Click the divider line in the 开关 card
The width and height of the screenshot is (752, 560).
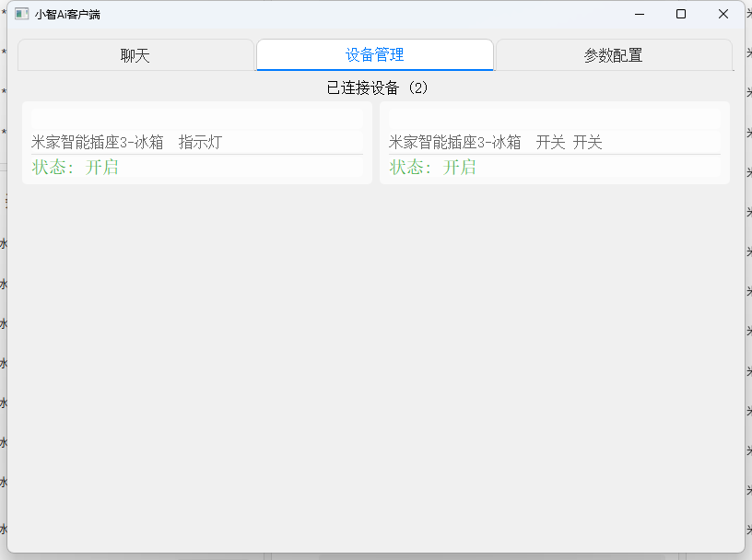554,154
